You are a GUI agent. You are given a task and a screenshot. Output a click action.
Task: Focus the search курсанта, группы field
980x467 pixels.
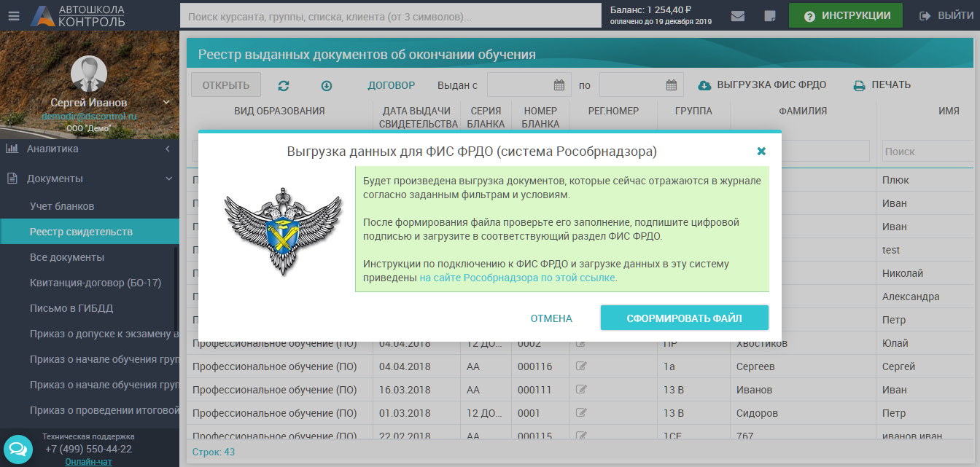point(390,15)
